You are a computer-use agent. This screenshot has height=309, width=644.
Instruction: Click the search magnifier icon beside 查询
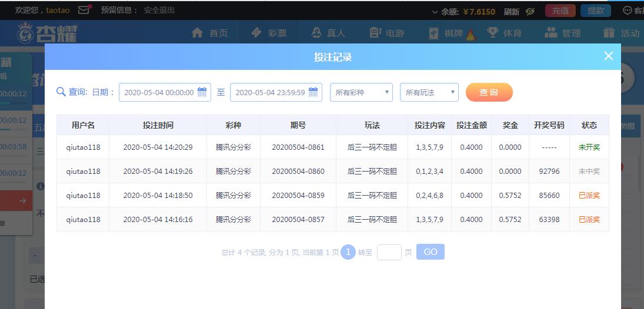pyautogui.click(x=61, y=92)
